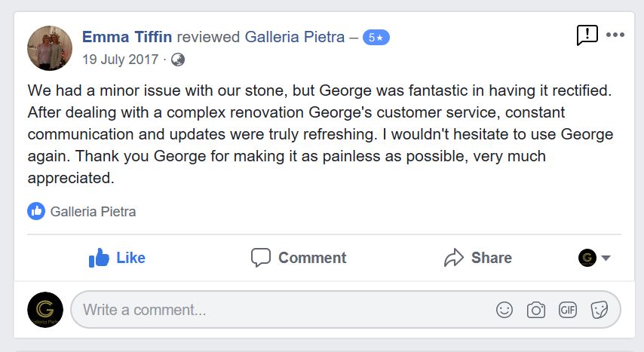Click the Galleria Pietra avatar beside comment box
The image size is (644, 352).
click(x=45, y=310)
